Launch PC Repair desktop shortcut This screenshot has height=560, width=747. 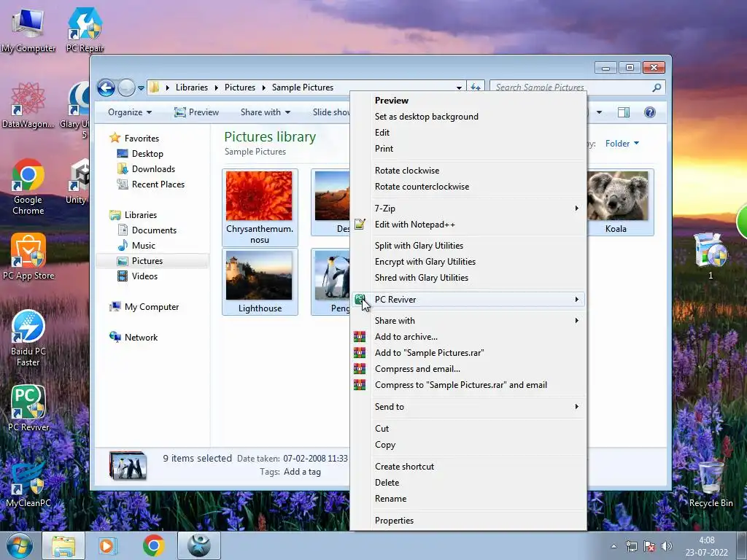click(85, 29)
